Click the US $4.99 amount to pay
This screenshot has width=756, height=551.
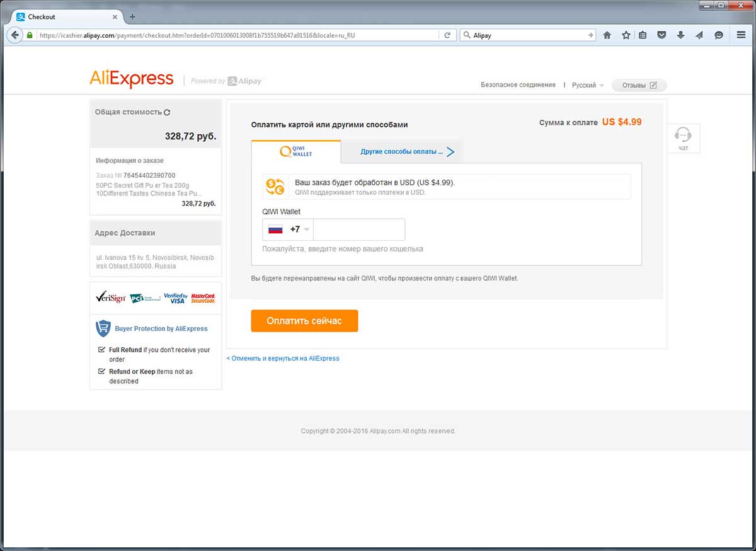click(622, 122)
